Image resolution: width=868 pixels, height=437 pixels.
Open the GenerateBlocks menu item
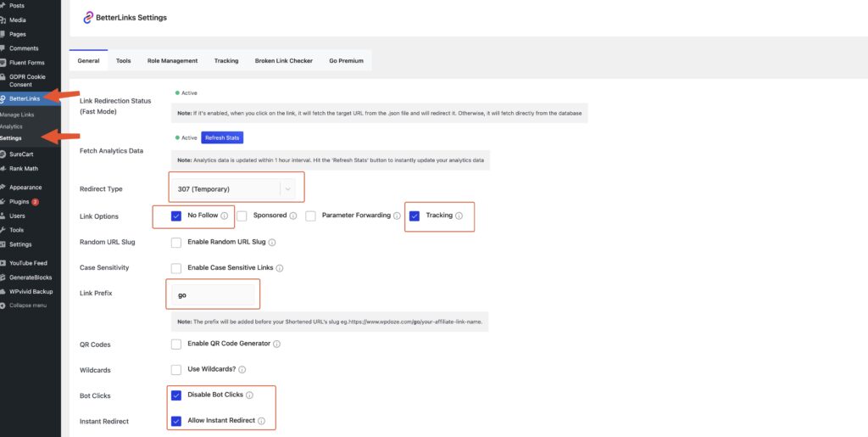point(31,277)
